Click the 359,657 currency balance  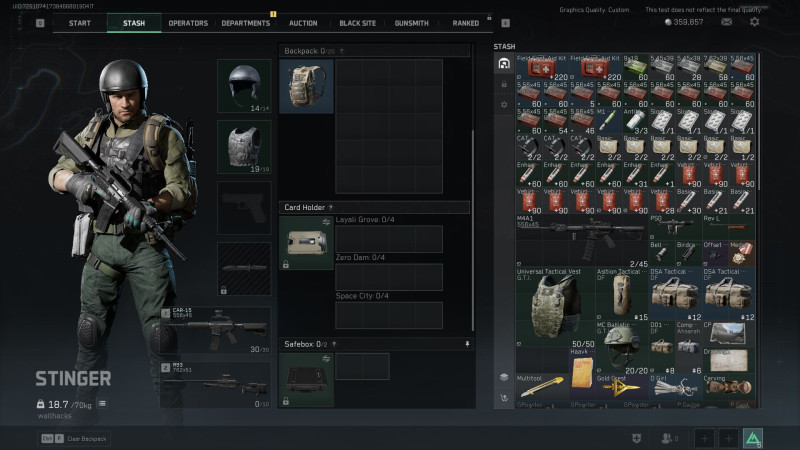(x=684, y=22)
